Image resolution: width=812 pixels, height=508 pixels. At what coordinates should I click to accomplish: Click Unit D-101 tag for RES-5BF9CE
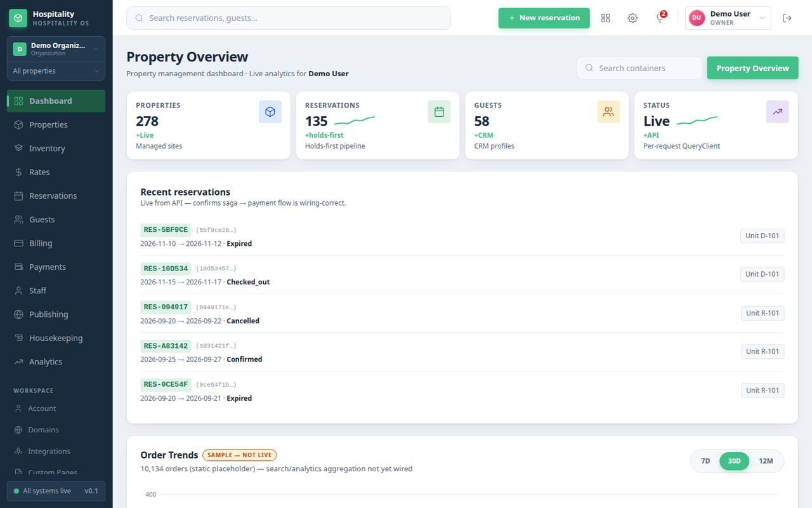(763, 236)
